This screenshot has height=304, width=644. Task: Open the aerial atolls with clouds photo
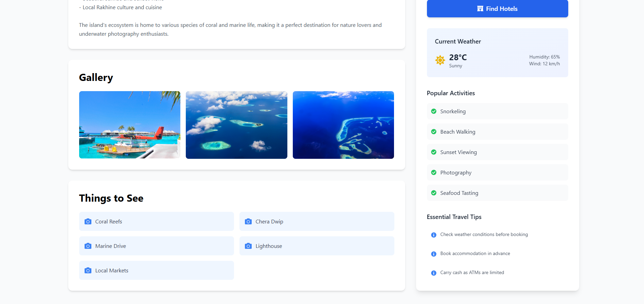pyautogui.click(x=236, y=125)
